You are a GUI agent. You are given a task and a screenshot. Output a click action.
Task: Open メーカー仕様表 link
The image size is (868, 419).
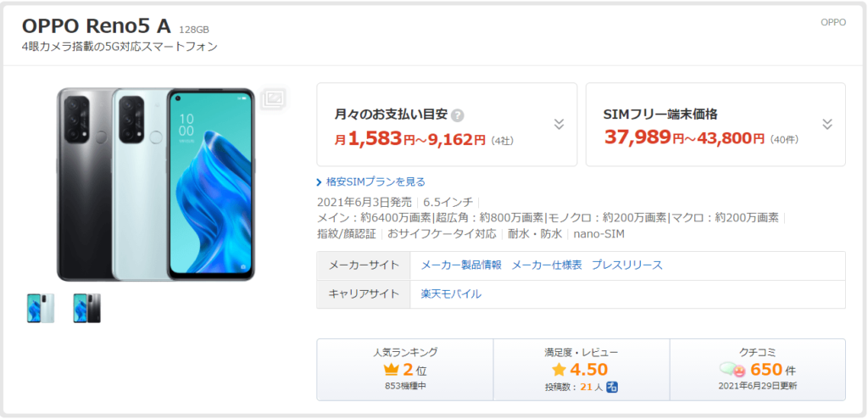tap(547, 265)
